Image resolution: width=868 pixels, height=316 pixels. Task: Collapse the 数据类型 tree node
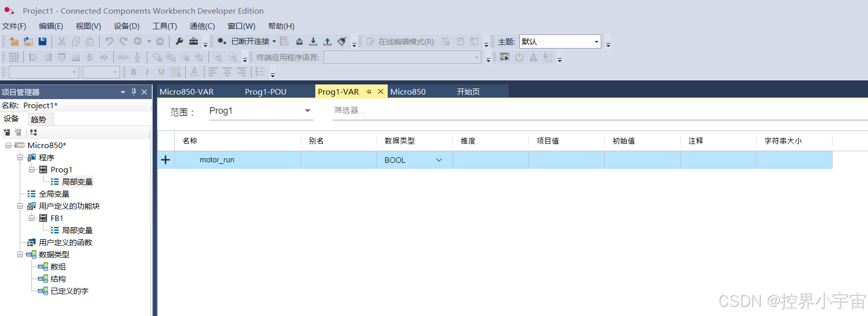click(20, 254)
